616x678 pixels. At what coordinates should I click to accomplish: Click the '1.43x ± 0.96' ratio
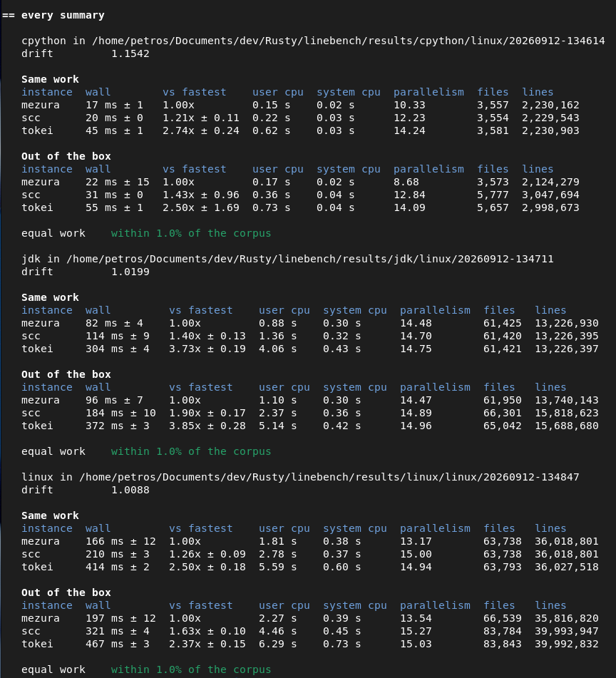coord(200,195)
